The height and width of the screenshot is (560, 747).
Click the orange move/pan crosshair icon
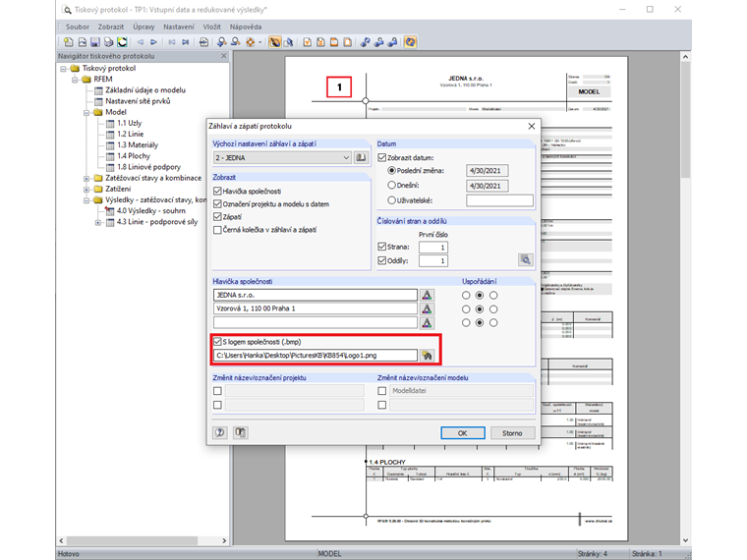pyautogui.click(x=250, y=42)
